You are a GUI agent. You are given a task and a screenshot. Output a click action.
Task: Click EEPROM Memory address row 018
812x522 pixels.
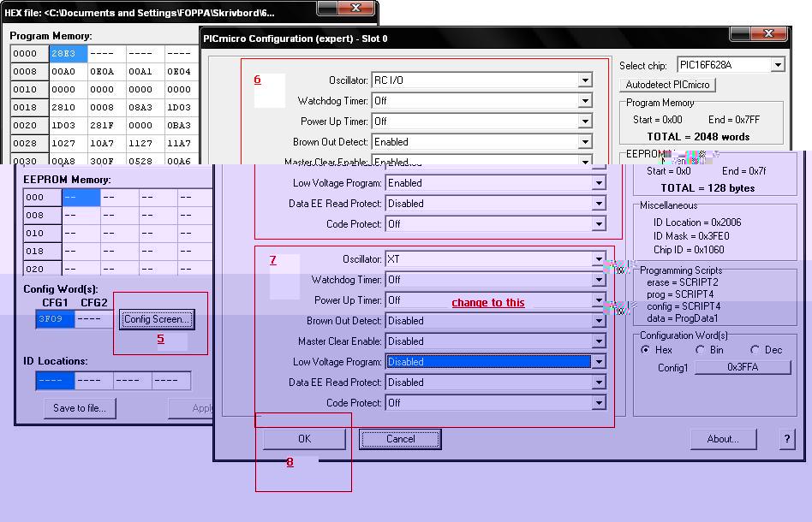click(43, 251)
